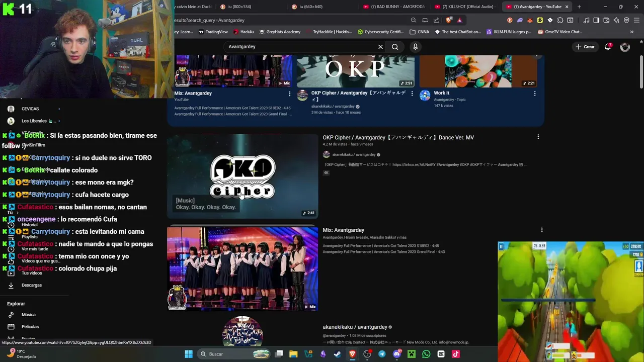Viewport: 644px width, 362px height.
Task: Open the JKLM.FUN Juegos bookmark
Action: pos(508,32)
